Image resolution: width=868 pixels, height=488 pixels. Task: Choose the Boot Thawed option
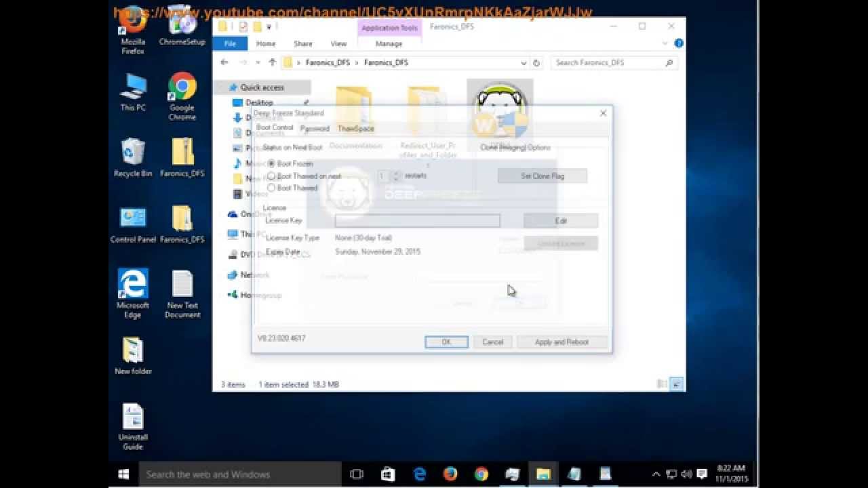pos(271,188)
